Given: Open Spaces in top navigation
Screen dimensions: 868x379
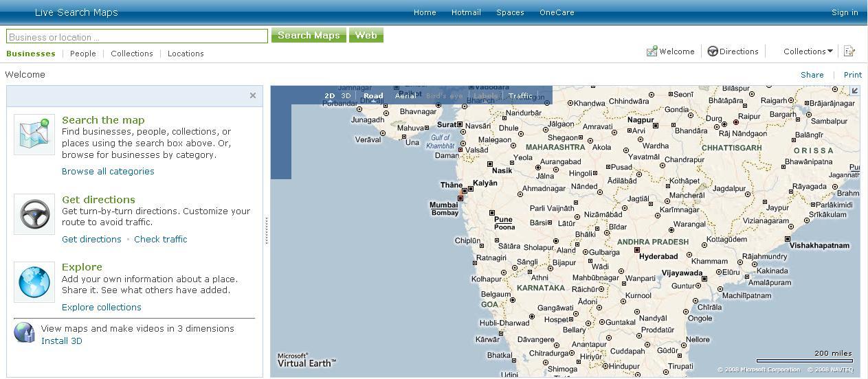Looking at the screenshot, I should (x=510, y=12).
